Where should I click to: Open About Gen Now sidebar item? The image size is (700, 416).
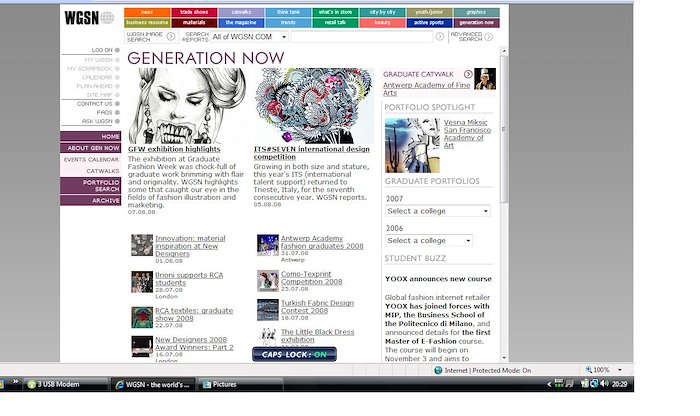tap(91, 148)
